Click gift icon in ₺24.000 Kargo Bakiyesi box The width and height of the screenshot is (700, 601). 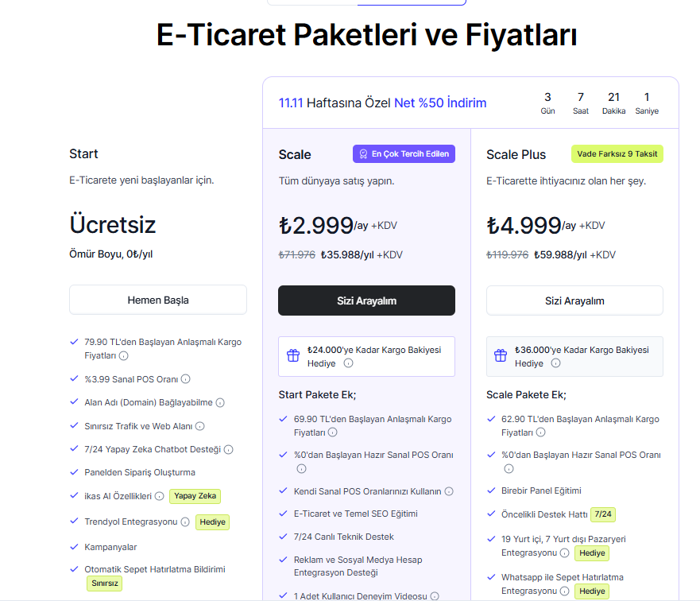pos(293,356)
